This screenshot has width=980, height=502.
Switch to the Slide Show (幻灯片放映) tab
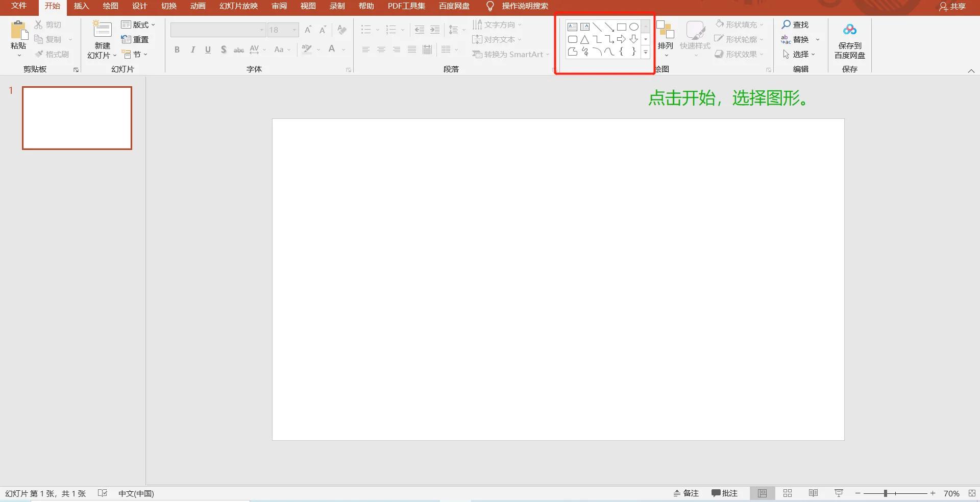click(238, 6)
